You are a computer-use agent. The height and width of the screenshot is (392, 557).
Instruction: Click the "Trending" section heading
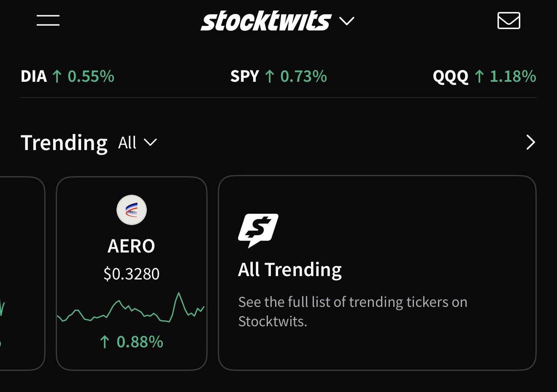(x=64, y=143)
